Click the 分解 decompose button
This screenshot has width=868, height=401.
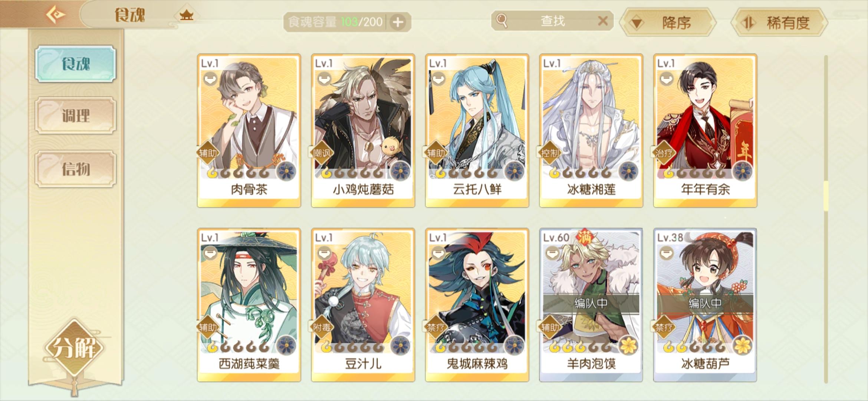click(x=75, y=348)
